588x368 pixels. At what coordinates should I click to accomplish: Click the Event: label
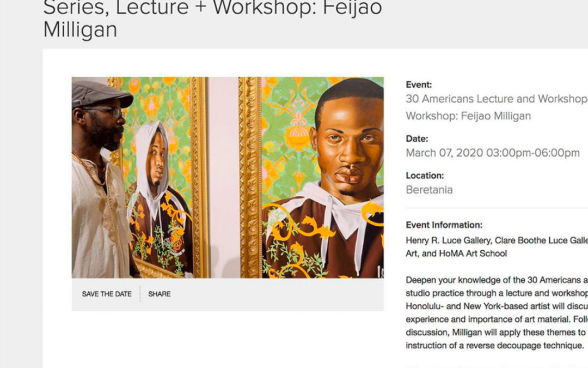[x=419, y=85]
